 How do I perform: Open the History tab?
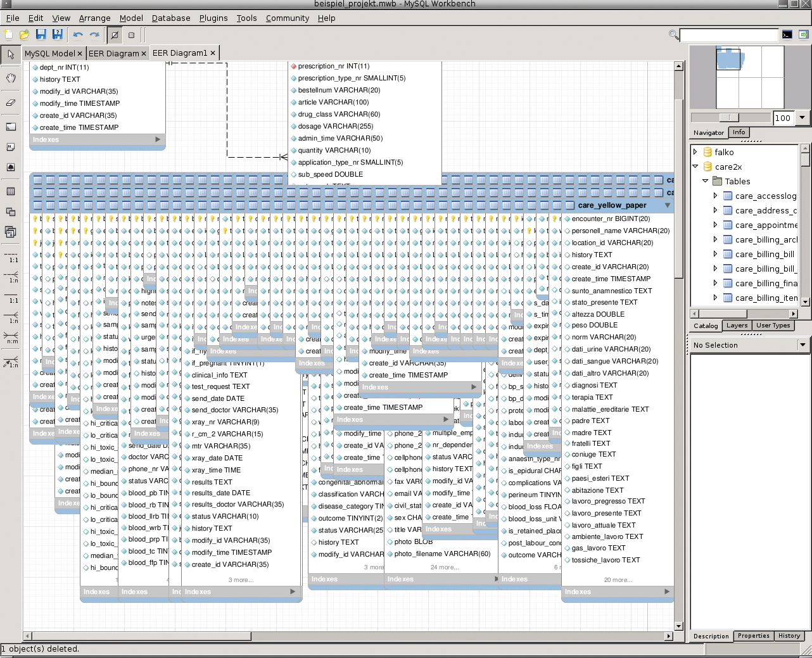pyautogui.click(x=789, y=636)
